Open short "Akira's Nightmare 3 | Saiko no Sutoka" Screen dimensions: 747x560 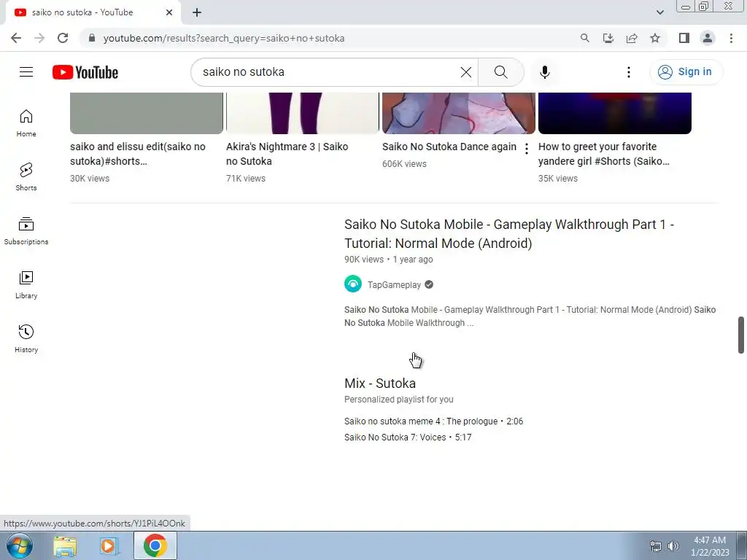coord(287,154)
